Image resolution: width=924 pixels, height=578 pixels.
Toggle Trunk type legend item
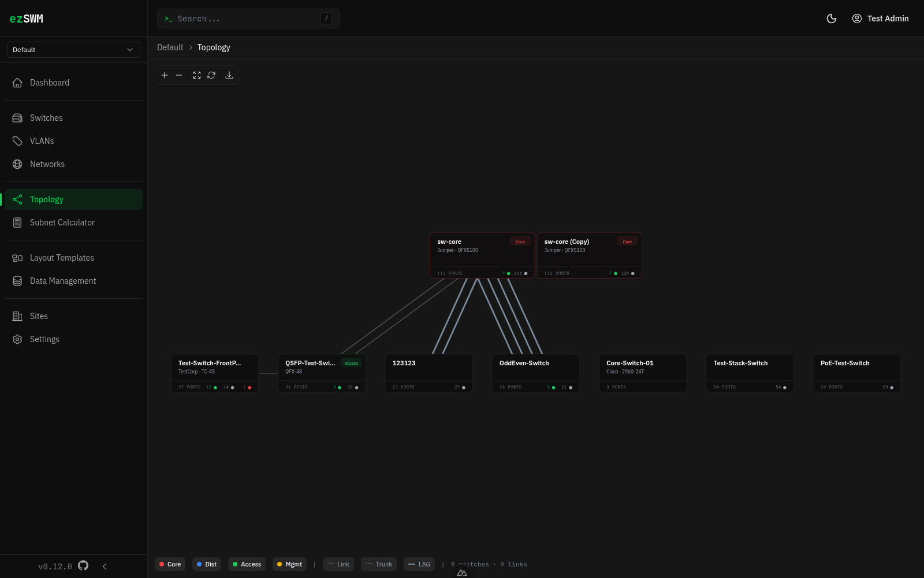click(x=379, y=564)
